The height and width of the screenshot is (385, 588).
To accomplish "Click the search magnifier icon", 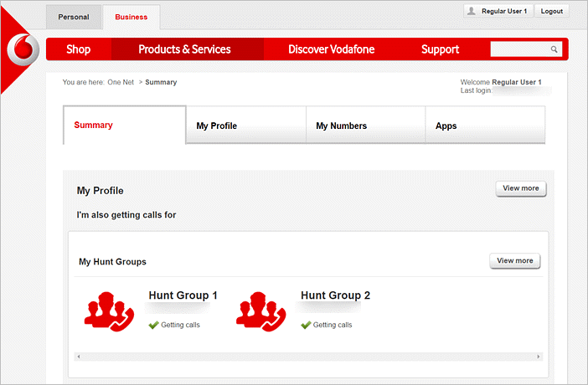I will (x=554, y=49).
